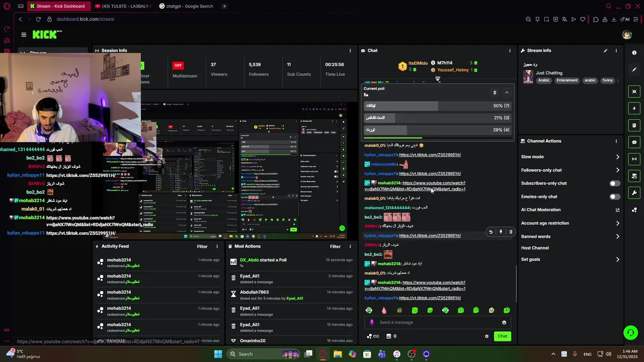
Task: Open Chat panel three-dot options menu
Action: [x=510, y=50]
